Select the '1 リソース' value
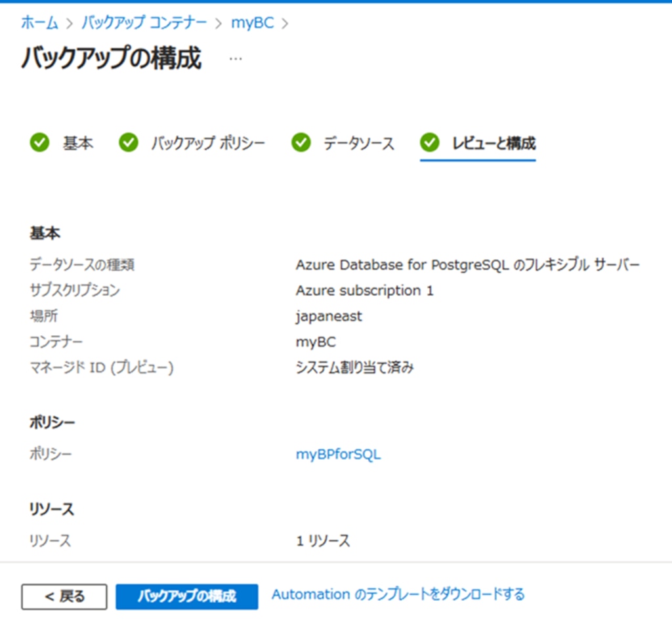The width and height of the screenshot is (672, 629). [x=323, y=540]
